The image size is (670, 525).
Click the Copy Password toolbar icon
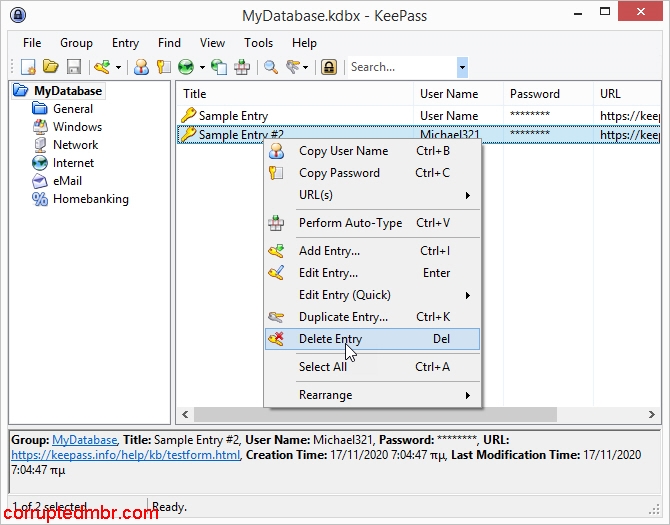click(x=164, y=67)
